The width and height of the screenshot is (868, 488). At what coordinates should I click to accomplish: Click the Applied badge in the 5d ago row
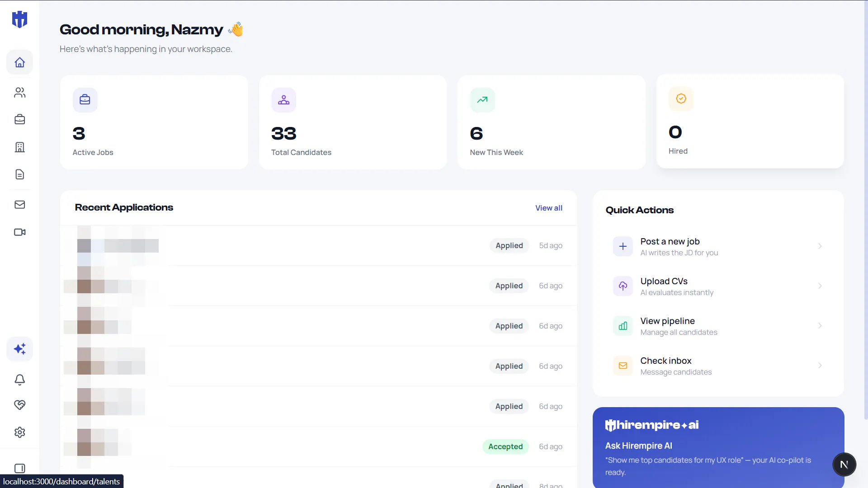click(509, 245)
